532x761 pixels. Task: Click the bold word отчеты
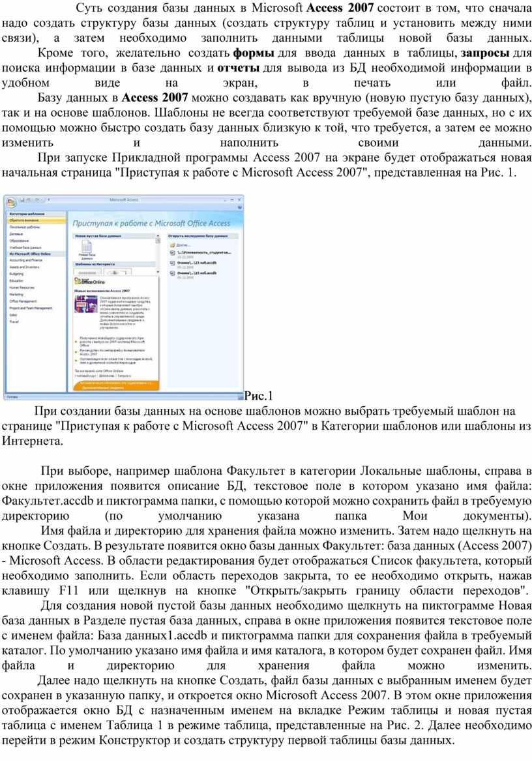point(238,68)
